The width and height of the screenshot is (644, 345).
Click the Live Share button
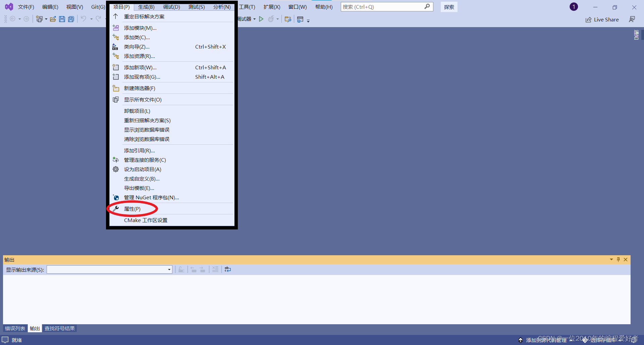point(602,19)
